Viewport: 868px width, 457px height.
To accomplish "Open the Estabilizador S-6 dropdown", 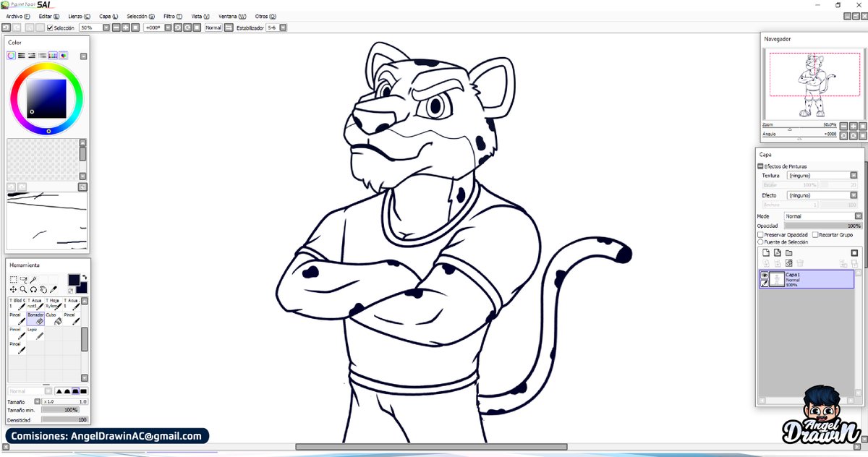I will tap(283, 28).
